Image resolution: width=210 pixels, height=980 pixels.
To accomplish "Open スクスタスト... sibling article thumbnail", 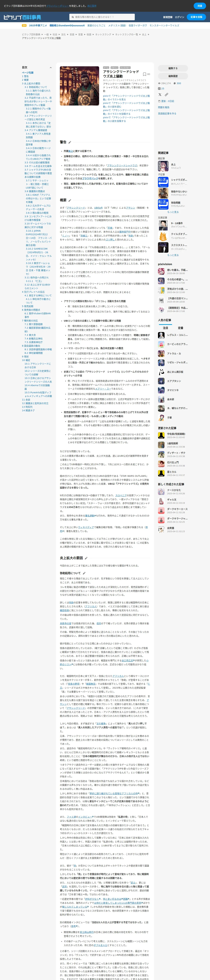I will (163, 247).
